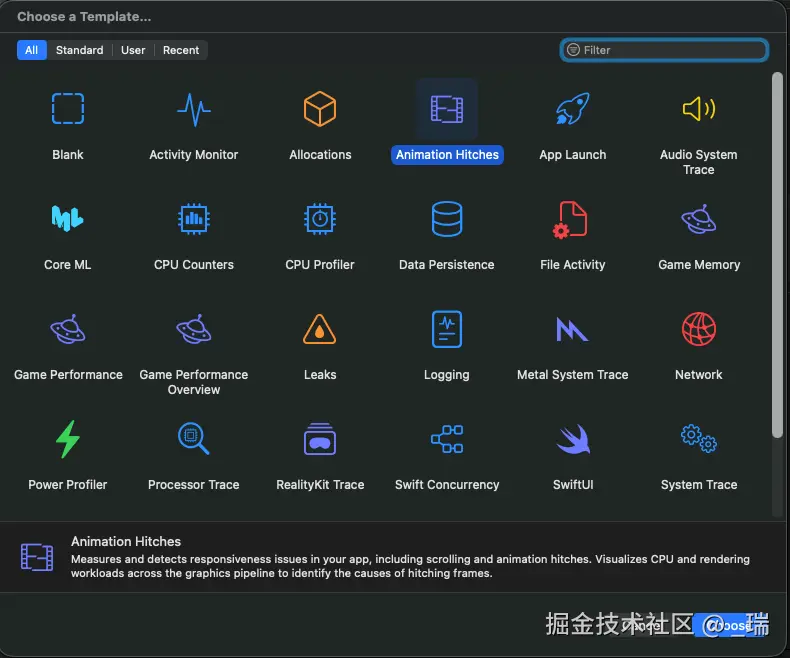Click the Filter search field
This screenshot has width=790, height=658.
(x=664, y=50)
